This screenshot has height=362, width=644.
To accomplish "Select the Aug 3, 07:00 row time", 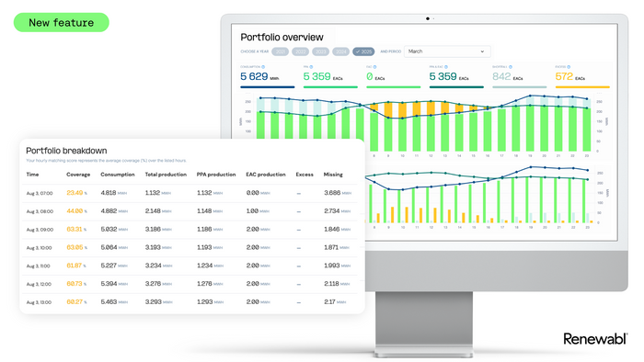I will (x=40, y=193).
